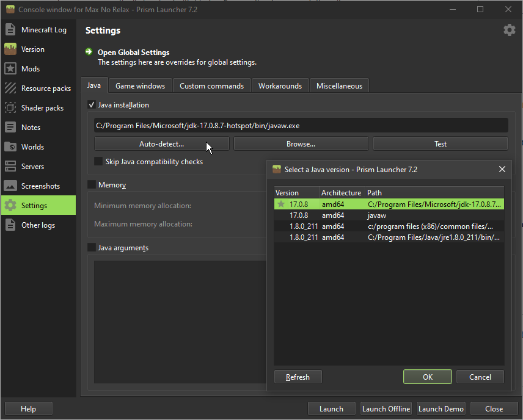Select the Servers rack icon
Viewport: 523px width, 420px height.
pos(10,166)
